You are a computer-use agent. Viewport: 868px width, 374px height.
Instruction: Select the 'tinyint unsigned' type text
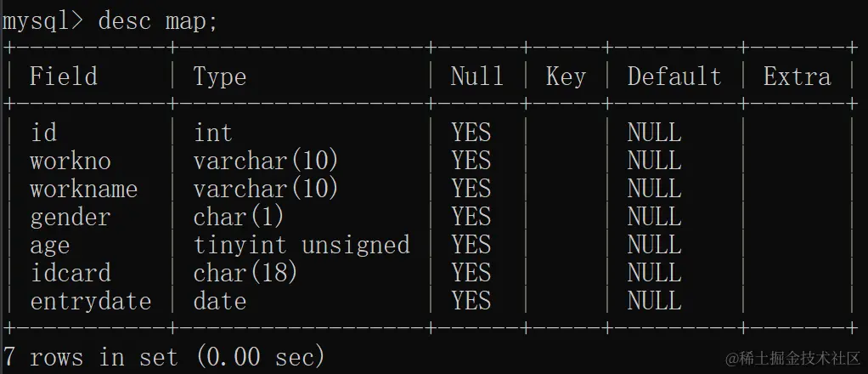coord(302,245)
